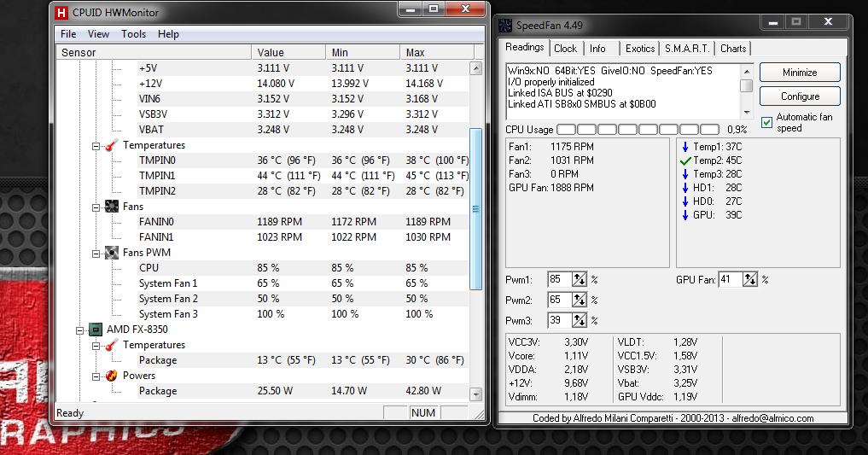This screenshot has width=868, height=455.
Task: Open the File menu in HWMonitor
Action: click(68, 34)
